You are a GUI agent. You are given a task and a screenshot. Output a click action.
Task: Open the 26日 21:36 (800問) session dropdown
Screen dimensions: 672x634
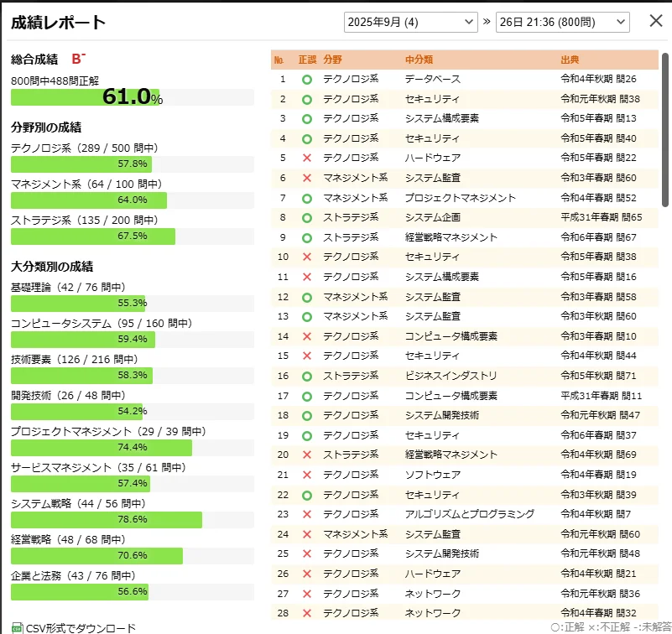point(562,22)
